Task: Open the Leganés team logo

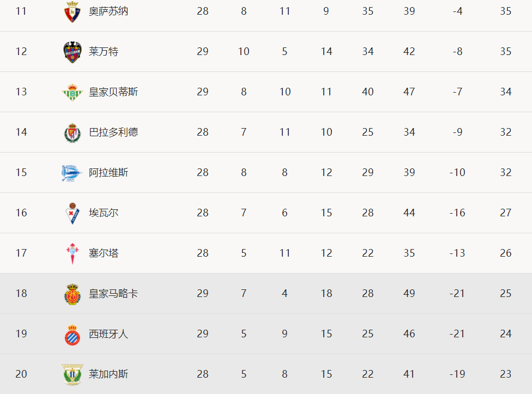Action: coord(72,374)
